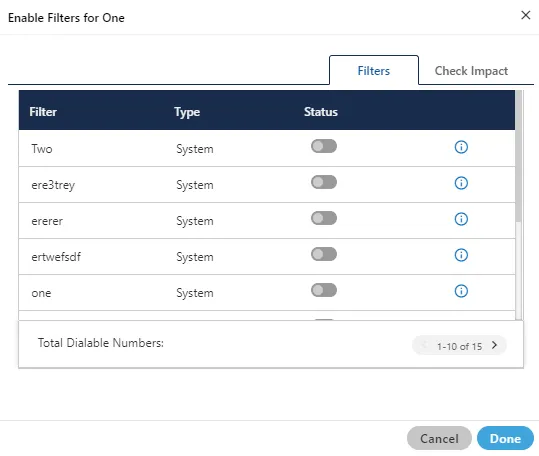The image size is (539, 456).
Task: Select the 'Two' filter name
Action: coord(42,149)
